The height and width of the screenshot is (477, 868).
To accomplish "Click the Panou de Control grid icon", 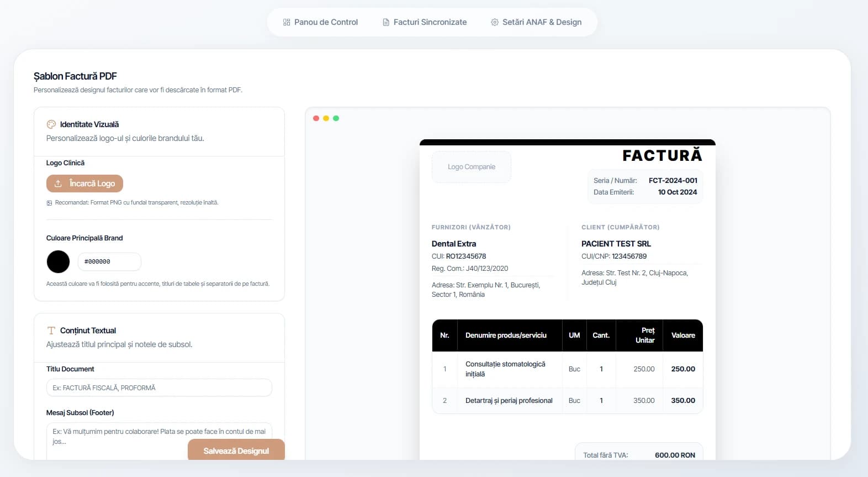I will (287, 22).
